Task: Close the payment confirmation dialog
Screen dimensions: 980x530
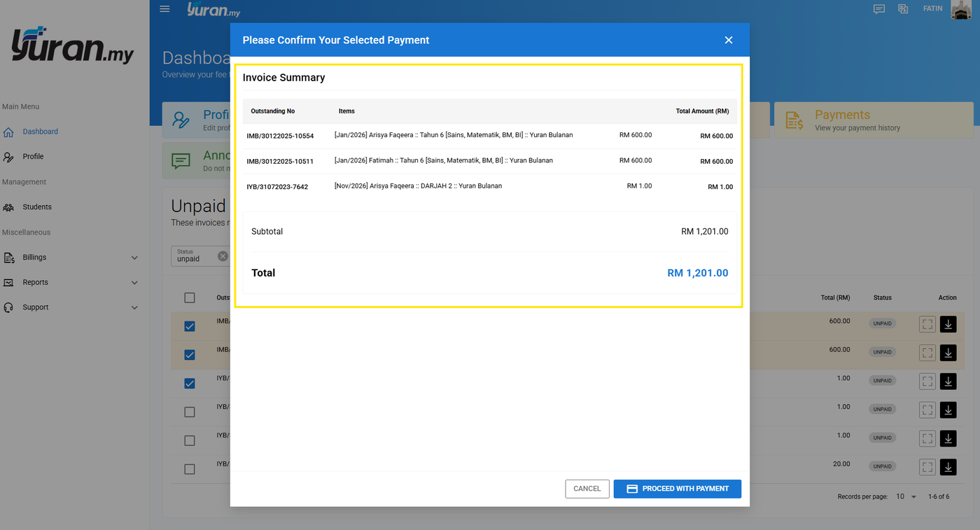Action: coord(729,40)
